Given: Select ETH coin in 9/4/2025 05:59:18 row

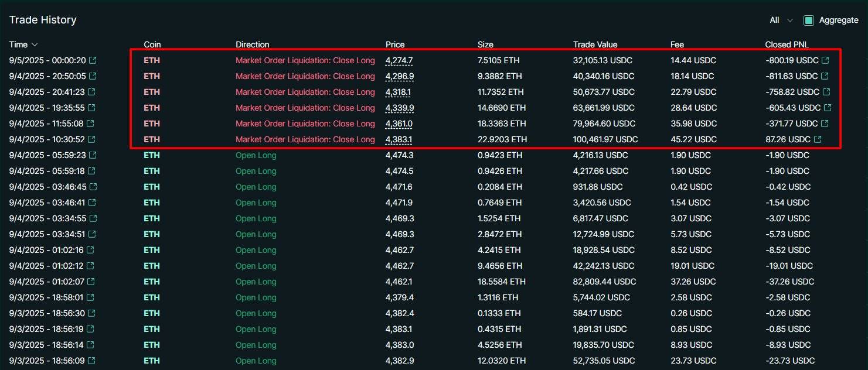Looking at the screenshot, I should point(152,171).
